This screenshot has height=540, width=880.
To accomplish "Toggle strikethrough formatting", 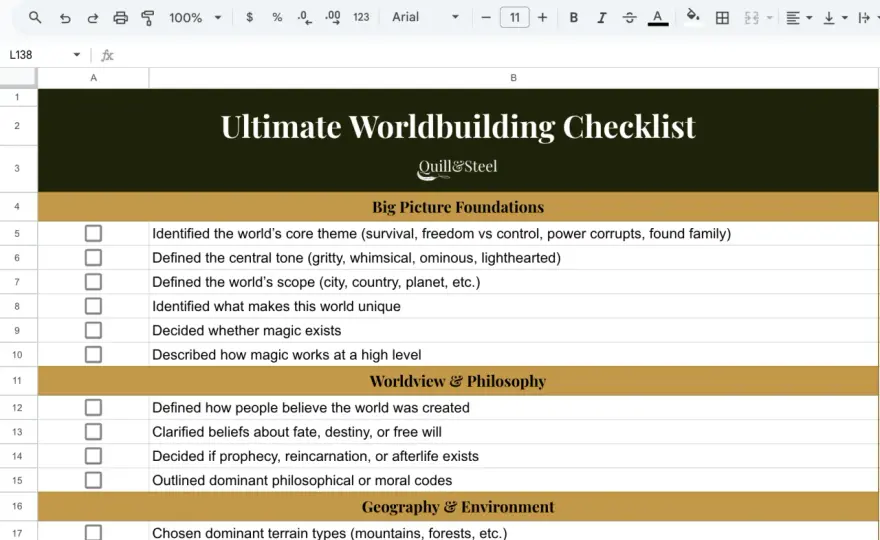I will [630, 18].
